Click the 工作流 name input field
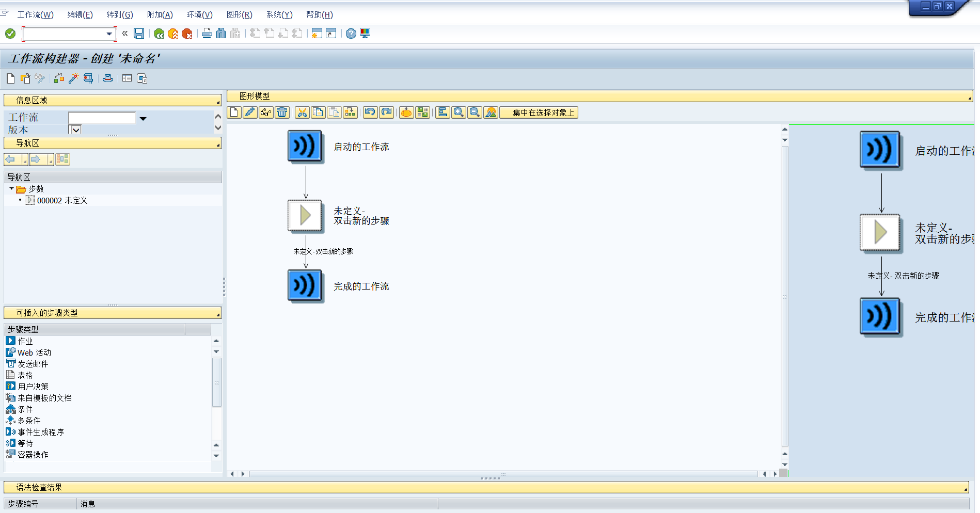This screenshot has width=980, height=513. click(102, 118)
